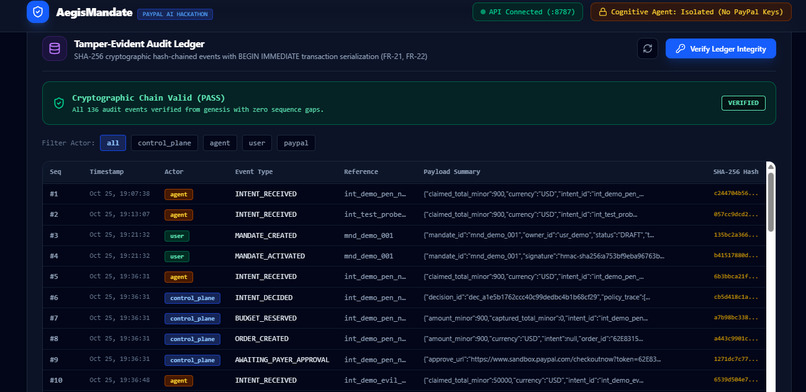806x392 pixels.
Task: Click the VERIFIED badge
Action: point(743,103)
